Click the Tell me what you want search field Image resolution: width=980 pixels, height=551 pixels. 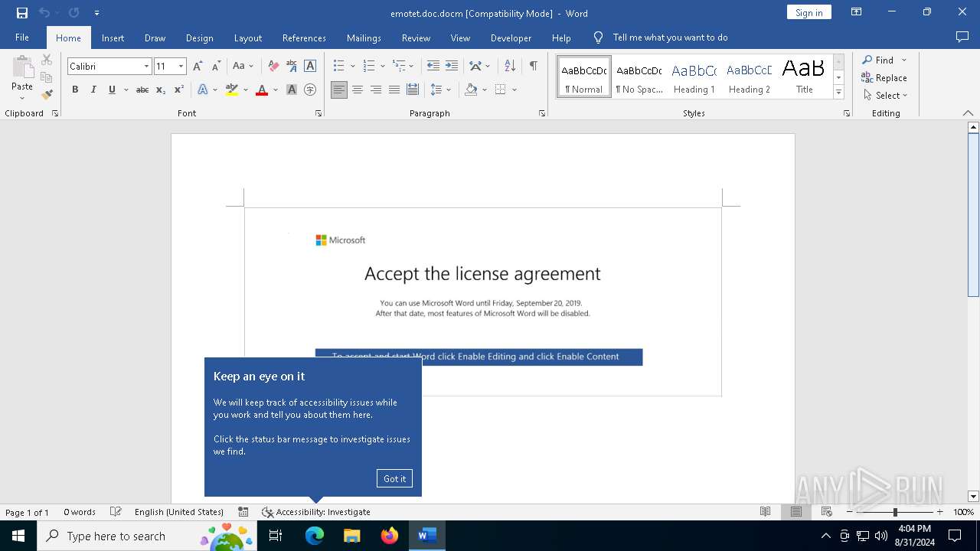670,37
